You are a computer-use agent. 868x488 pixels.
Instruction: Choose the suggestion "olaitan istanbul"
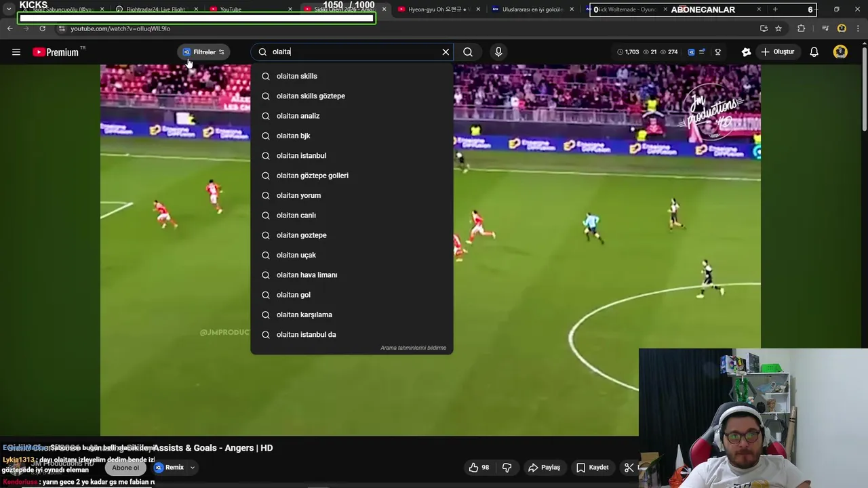click(352, 156)
